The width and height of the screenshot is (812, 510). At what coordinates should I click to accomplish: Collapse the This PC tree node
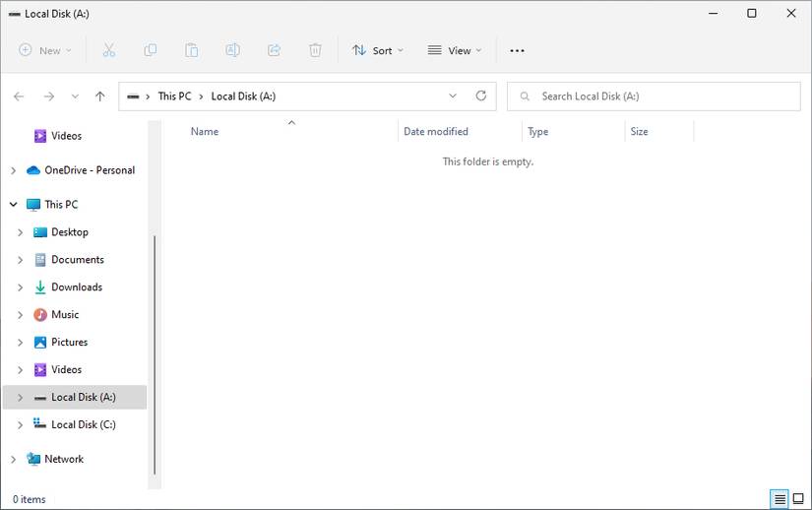[14, 205]
